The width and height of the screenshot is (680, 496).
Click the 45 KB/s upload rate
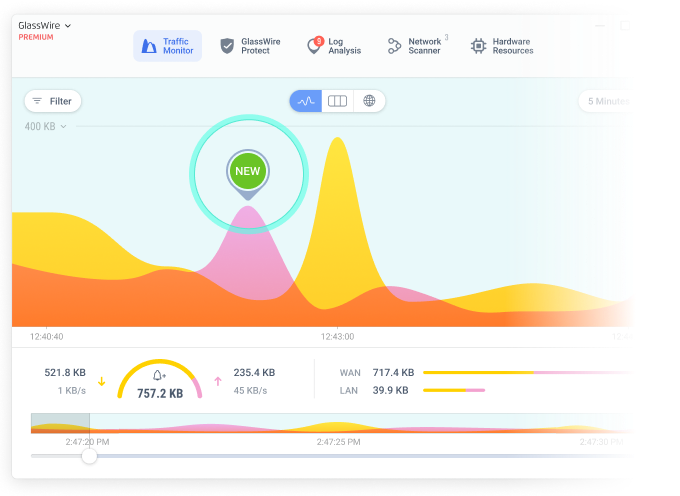pos(250,391)
